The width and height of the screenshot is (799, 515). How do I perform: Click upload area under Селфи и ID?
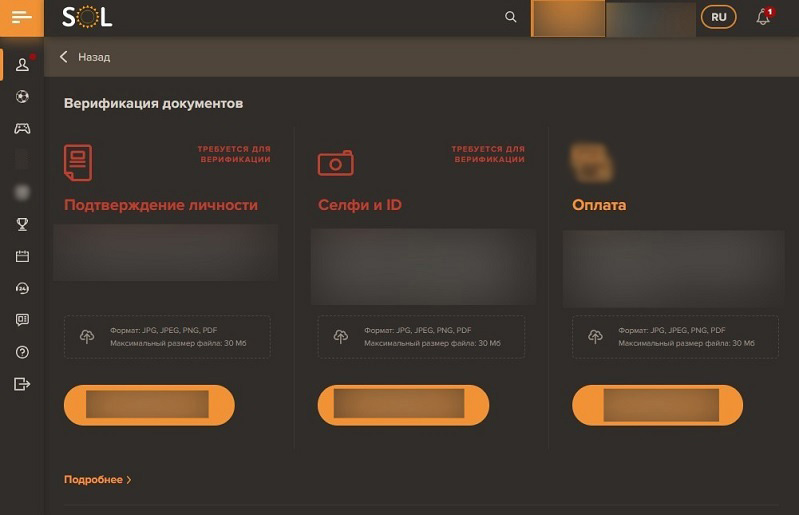421,337
